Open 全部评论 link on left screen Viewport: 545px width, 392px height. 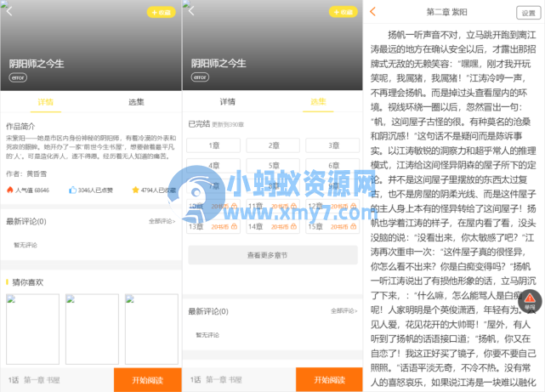[x=162, y=221]
